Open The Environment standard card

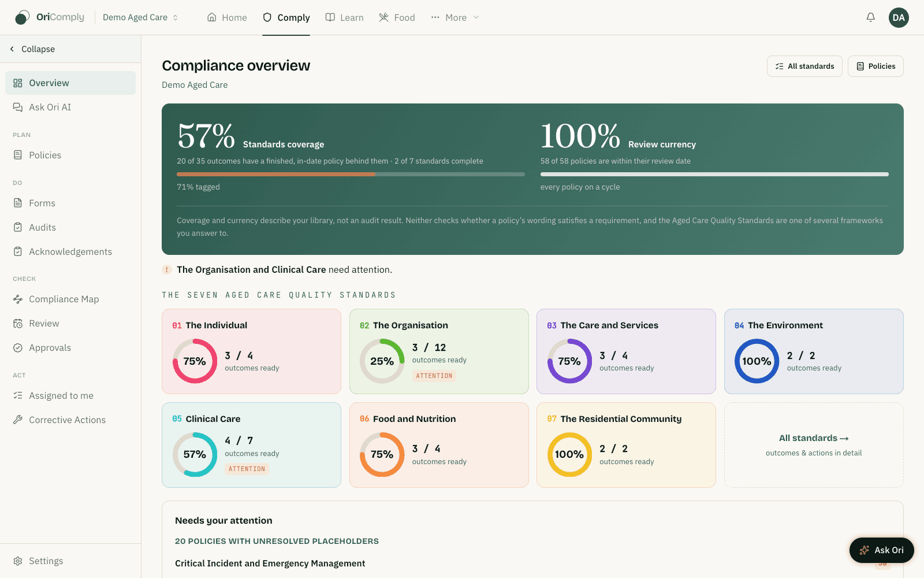[x=814, y=351]
